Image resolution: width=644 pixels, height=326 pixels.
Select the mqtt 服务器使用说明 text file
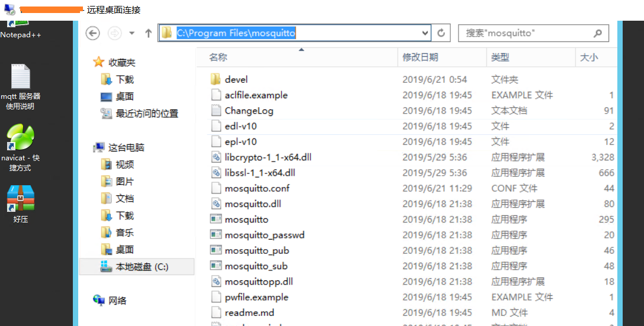tap(21, 87)
